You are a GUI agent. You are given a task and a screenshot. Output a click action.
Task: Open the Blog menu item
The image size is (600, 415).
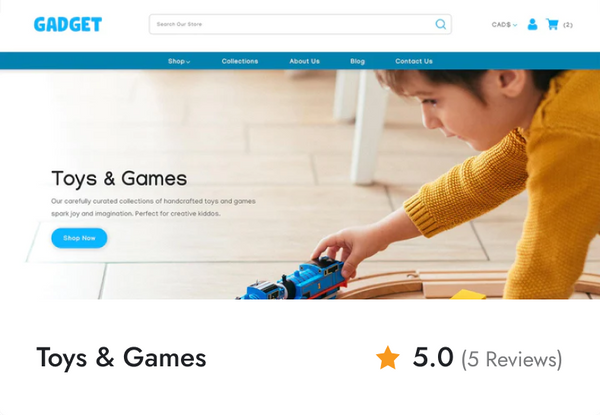(x=357, y=61)
